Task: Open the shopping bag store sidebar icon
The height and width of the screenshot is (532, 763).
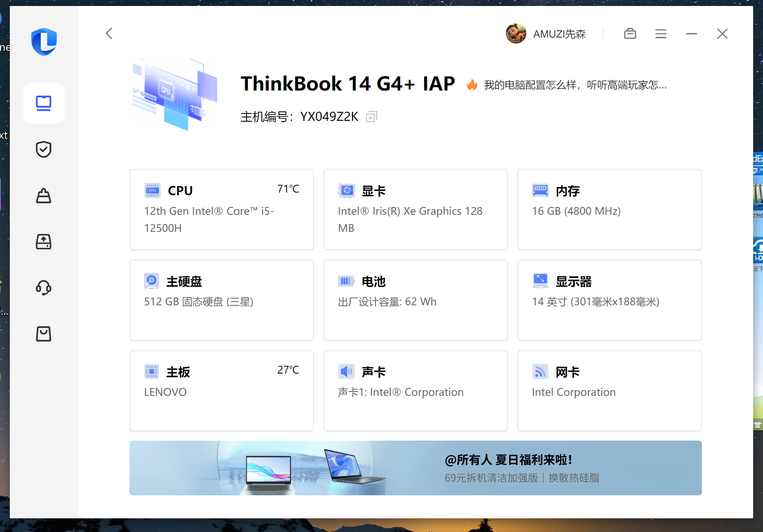Action: coord(44,334)
